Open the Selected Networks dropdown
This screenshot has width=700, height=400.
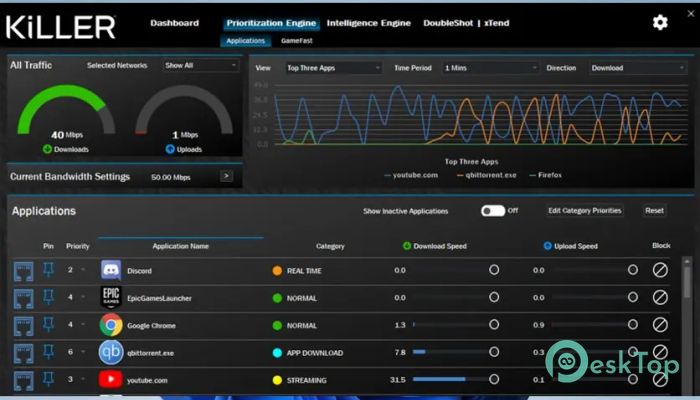click(x=200, y=66)
